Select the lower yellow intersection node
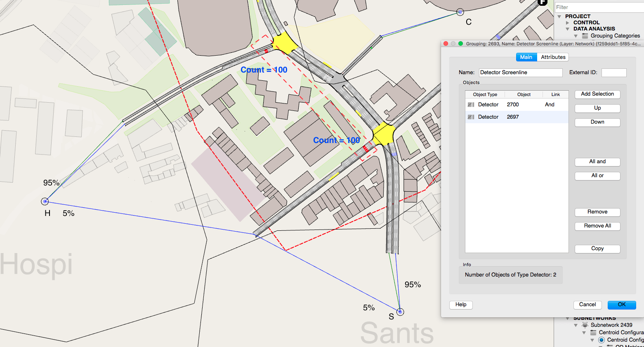 384,134
